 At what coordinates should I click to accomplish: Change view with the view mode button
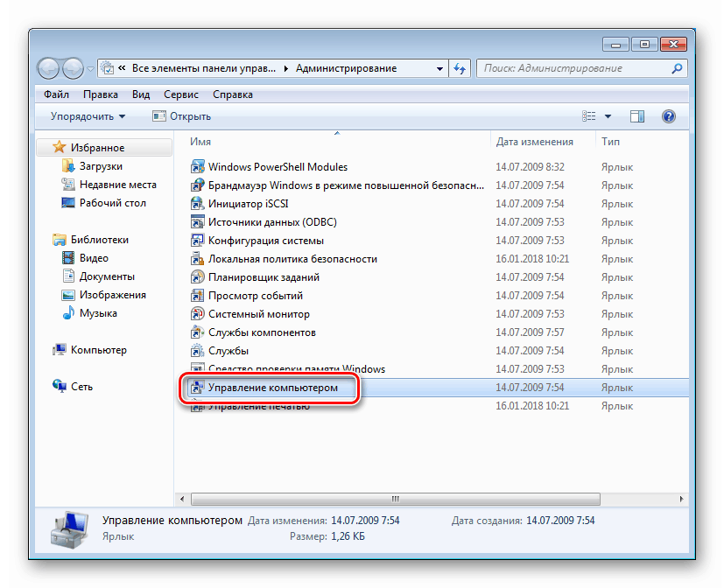tap(588, 116)
